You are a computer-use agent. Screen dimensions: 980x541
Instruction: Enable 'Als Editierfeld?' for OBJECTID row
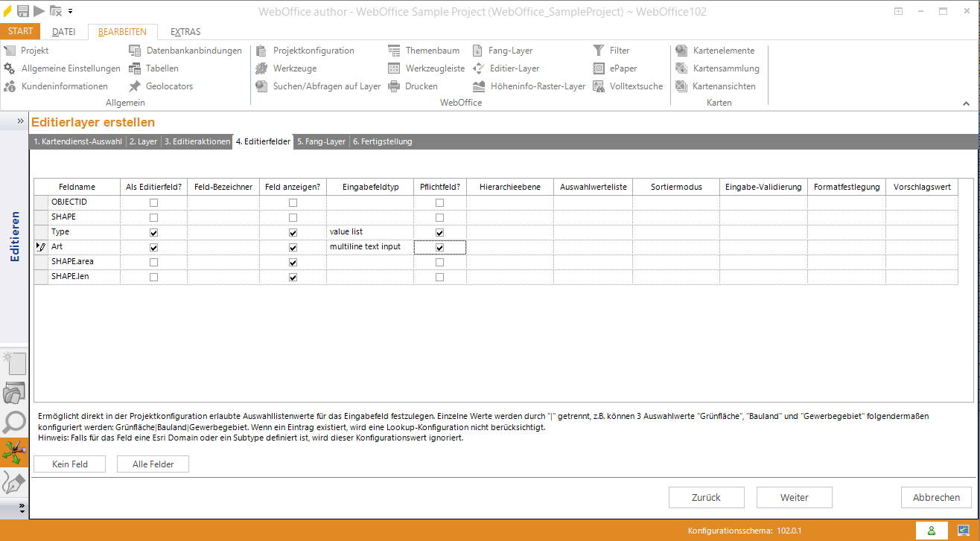[154, 202]
